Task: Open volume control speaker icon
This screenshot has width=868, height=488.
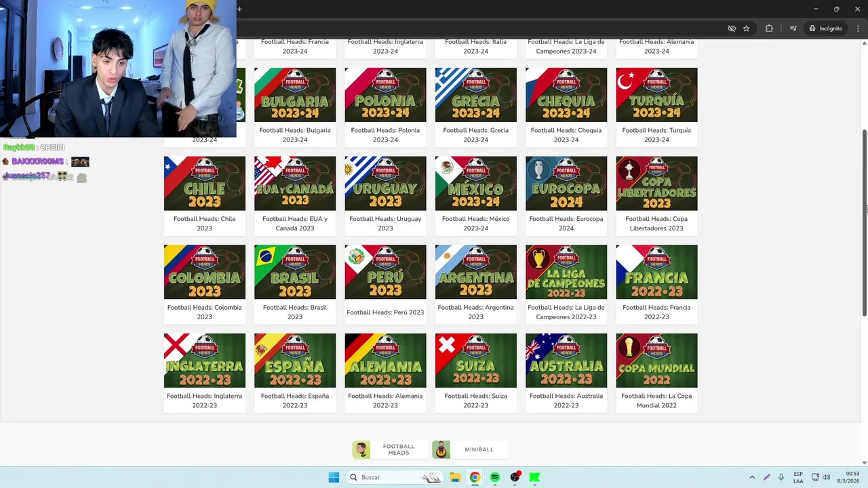Action: [x=826, y=477]
